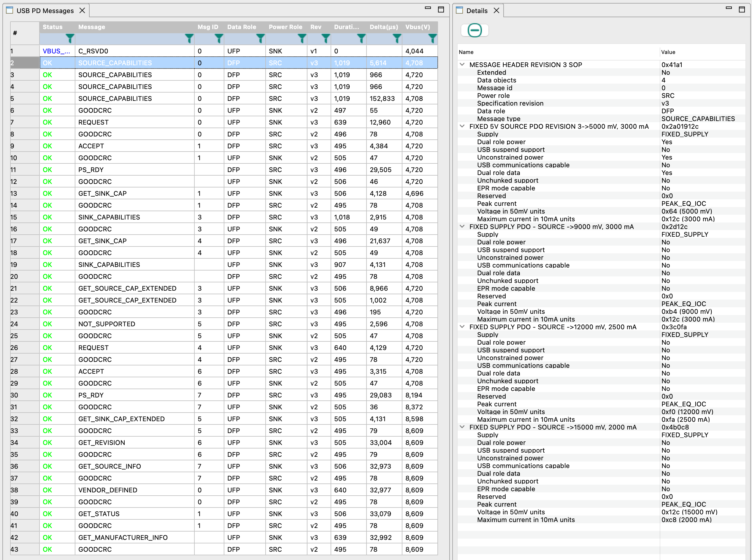Open the Delta(µs) column filter
The image size is (752, 560).
[x=396, y=39]
